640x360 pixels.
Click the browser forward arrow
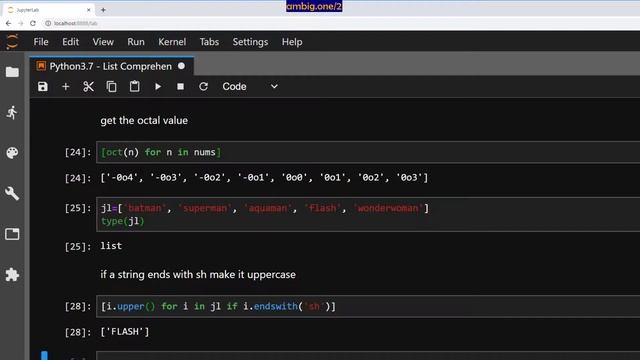[21, 23]
